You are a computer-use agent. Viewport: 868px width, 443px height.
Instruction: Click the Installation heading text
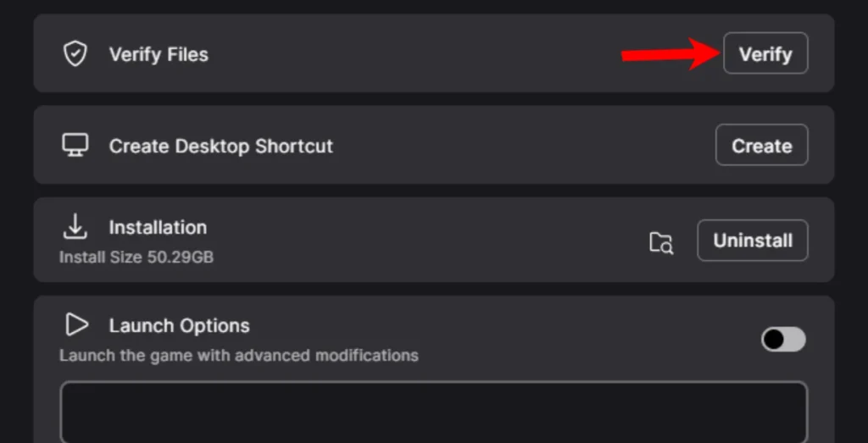(158, 227)
